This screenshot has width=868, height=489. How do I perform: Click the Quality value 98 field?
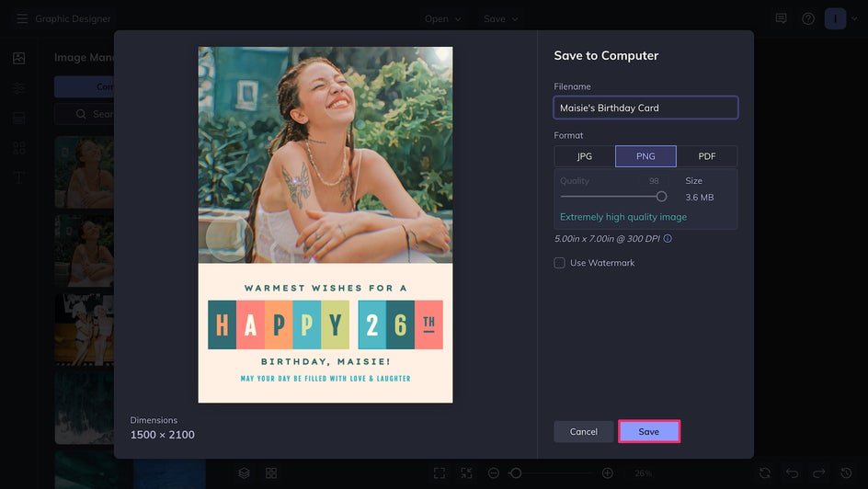click(654, 181)
